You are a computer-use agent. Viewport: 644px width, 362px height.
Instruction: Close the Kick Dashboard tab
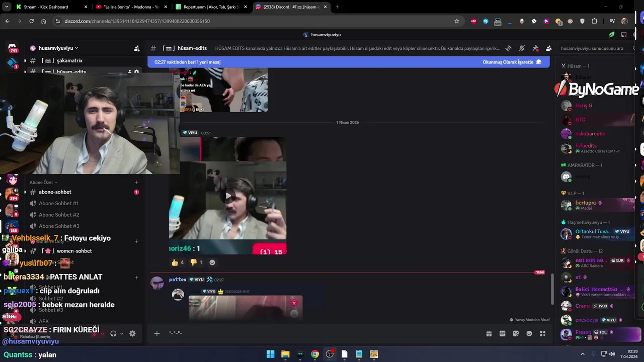click(86, 7)
